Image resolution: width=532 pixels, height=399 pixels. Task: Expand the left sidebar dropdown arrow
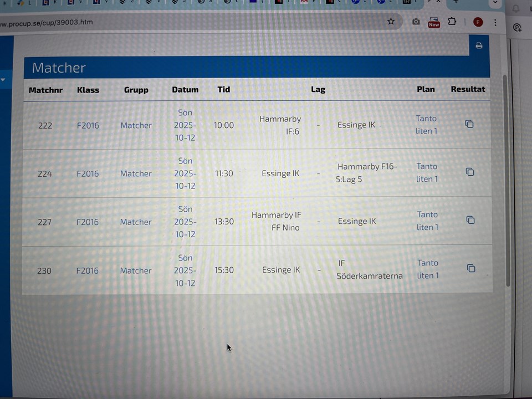tap(3, 80)
